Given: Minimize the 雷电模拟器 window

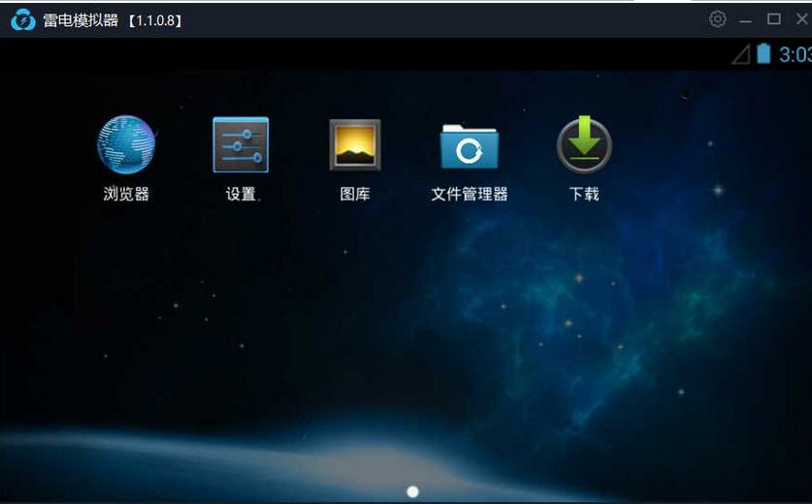Looking at the screenshot, I should pyautogui.click(x=745, y=20).
